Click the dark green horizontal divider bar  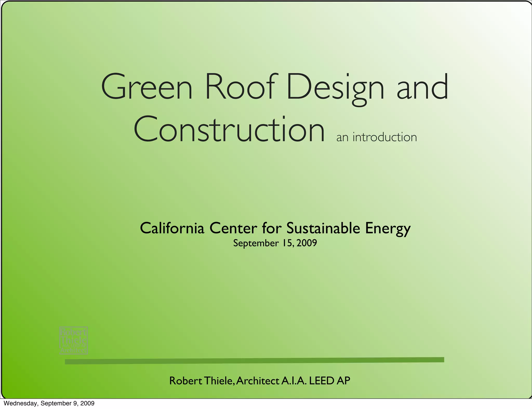[254, 360]
